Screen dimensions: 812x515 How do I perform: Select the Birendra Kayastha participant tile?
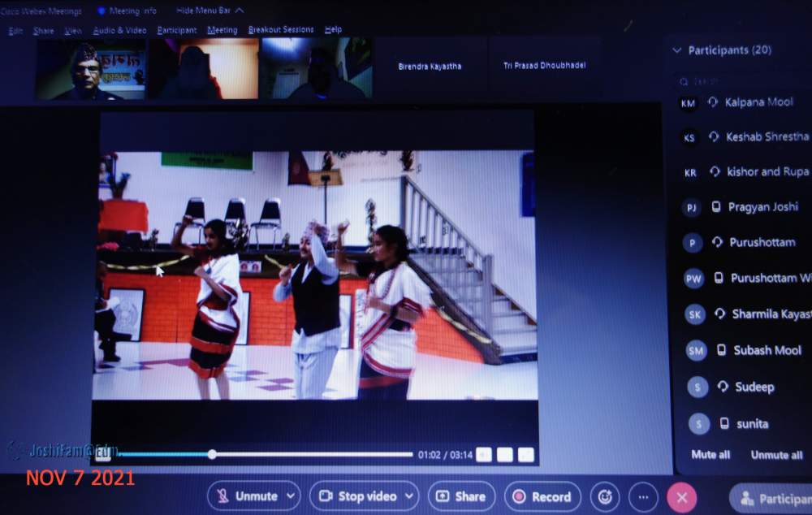[430, 67]
